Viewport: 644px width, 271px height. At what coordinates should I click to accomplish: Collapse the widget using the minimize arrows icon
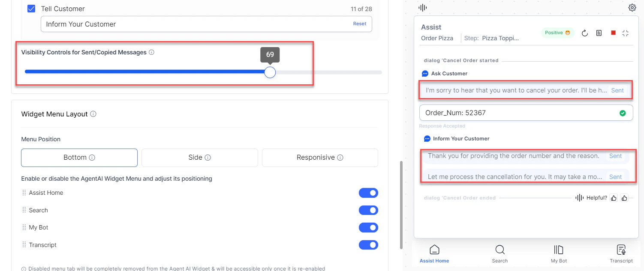(626, 33)
